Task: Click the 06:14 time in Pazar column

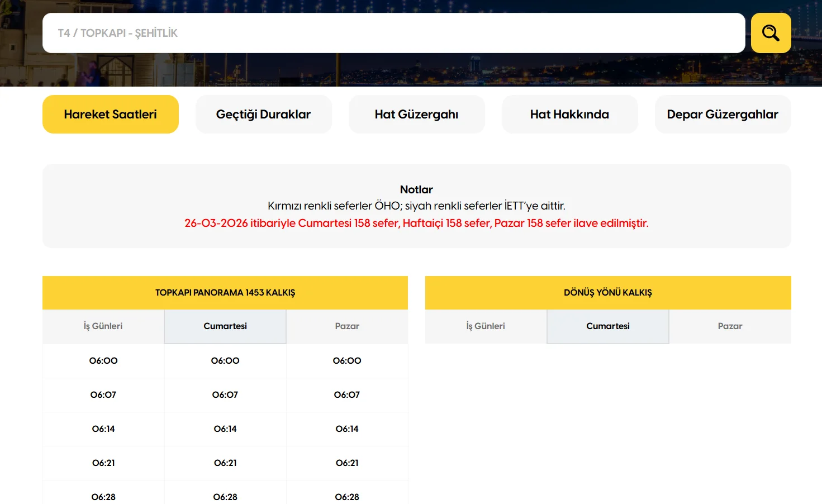Action: pyautogui.click(x=347, y=429)
